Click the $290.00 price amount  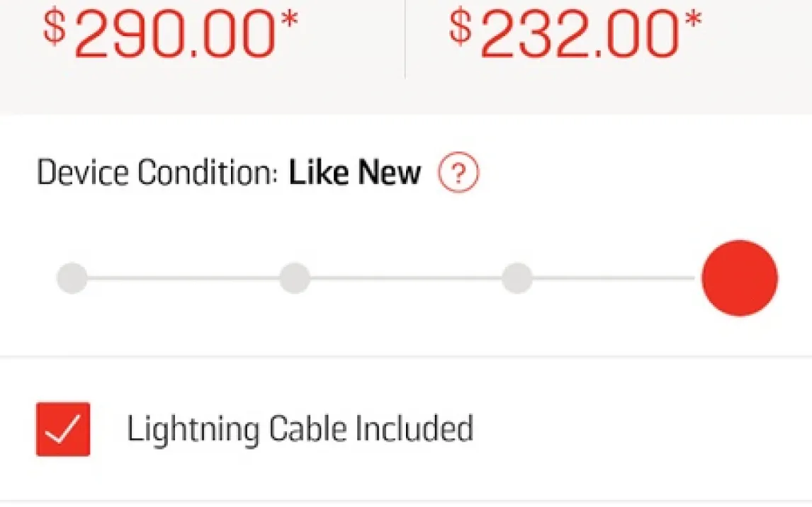click(x=174, y=34)
